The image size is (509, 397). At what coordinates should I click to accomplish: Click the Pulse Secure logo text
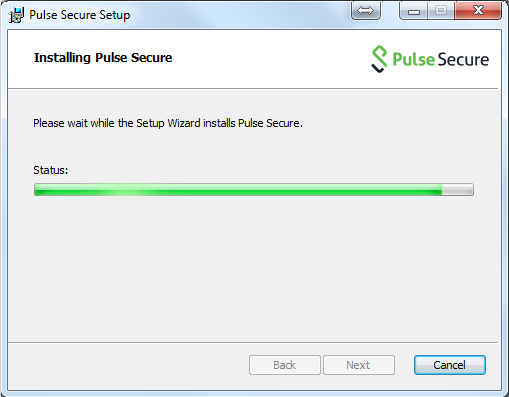(x=441, y=59)
